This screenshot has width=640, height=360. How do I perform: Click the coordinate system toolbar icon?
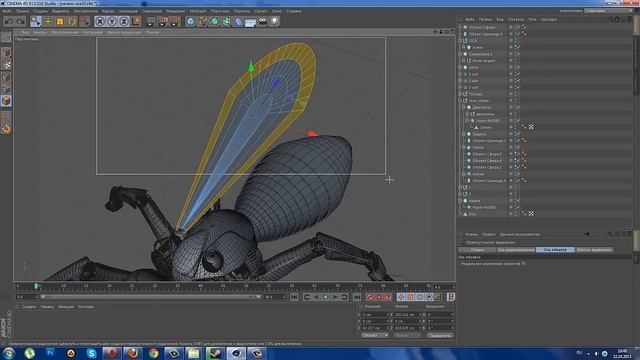(136, 21)
